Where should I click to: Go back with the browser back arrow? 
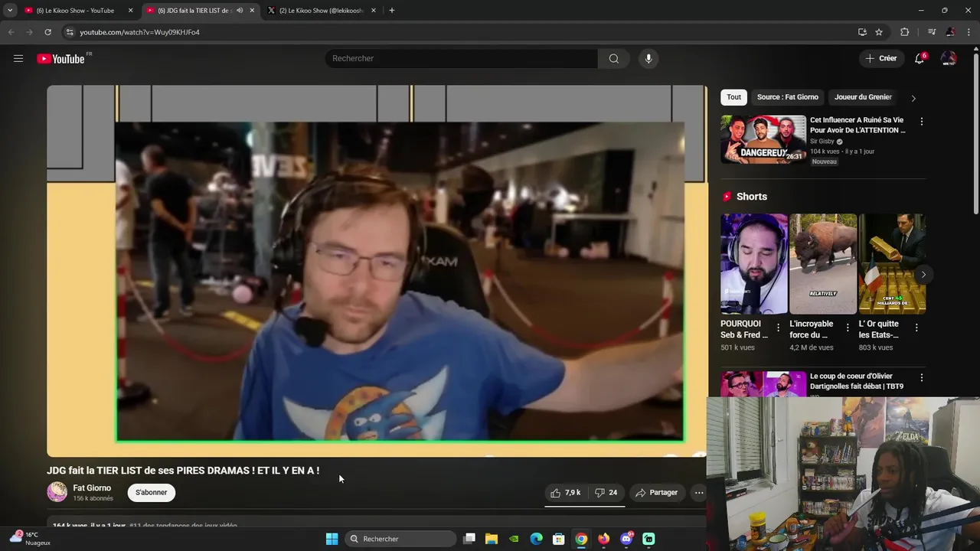click(x=11, y=32)
